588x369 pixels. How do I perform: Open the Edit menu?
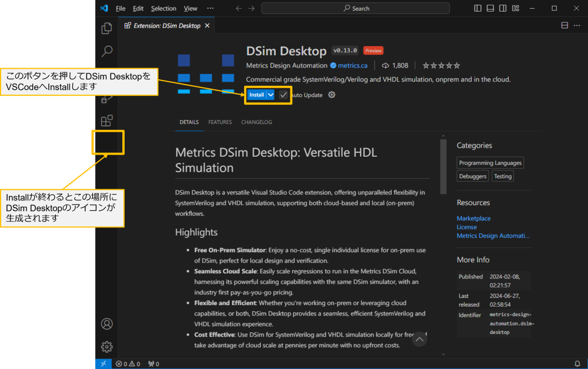point(138,8)
